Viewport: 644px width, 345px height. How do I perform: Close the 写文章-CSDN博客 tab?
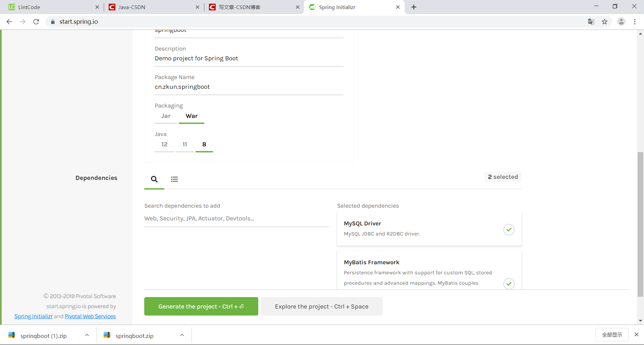(x=298, y=7)
